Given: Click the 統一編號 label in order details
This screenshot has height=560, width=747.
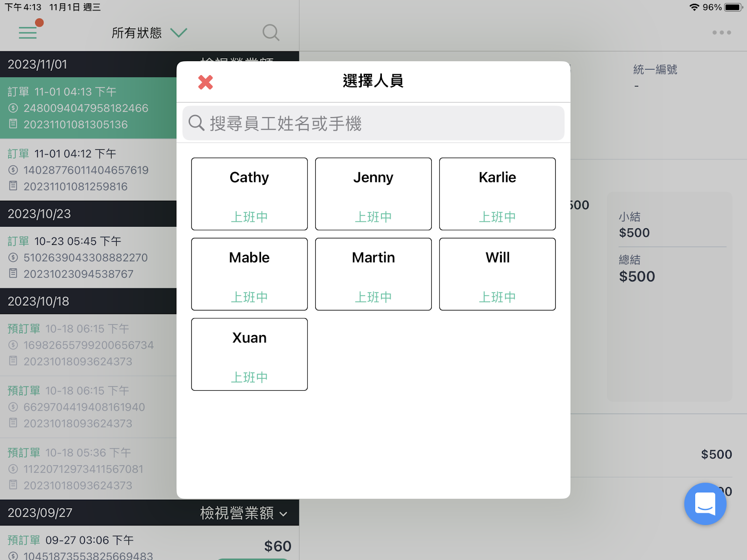Looking at the screenshot, I should [x=655, y=70].
